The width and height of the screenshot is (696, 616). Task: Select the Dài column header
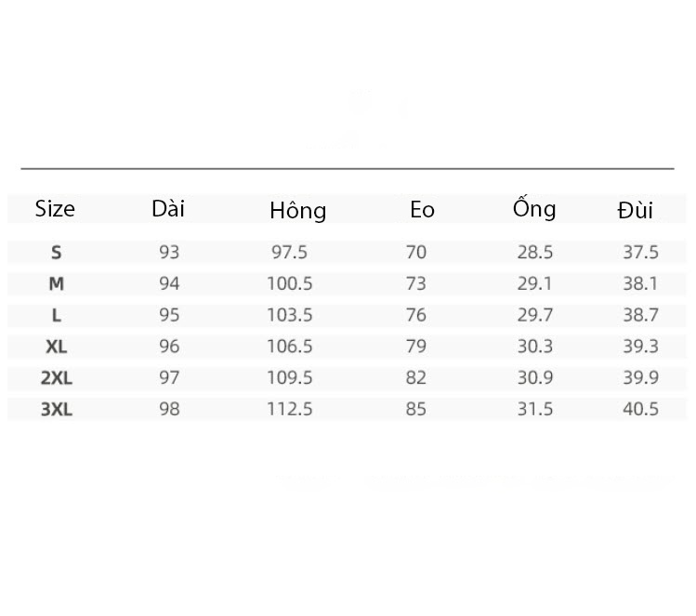(x=168, y=209)
